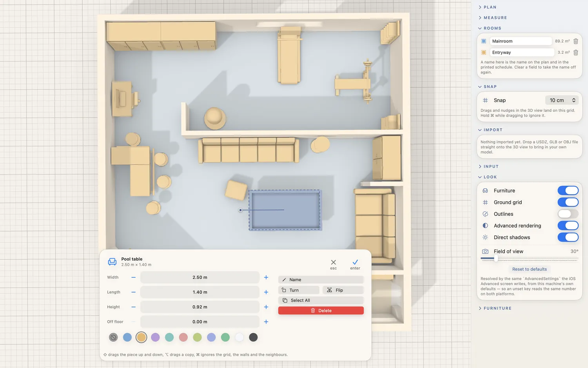Click the Mainroom name field

[521, 41]
